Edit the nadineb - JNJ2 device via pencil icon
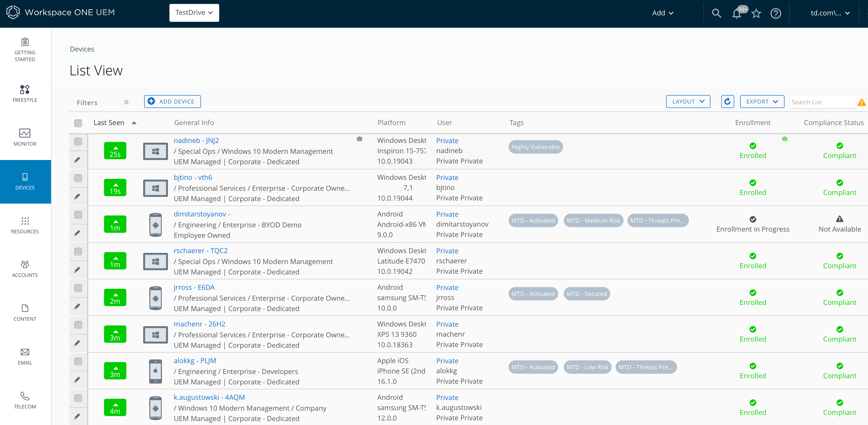Viewport: 868px width, 425px height. [78, 160]
